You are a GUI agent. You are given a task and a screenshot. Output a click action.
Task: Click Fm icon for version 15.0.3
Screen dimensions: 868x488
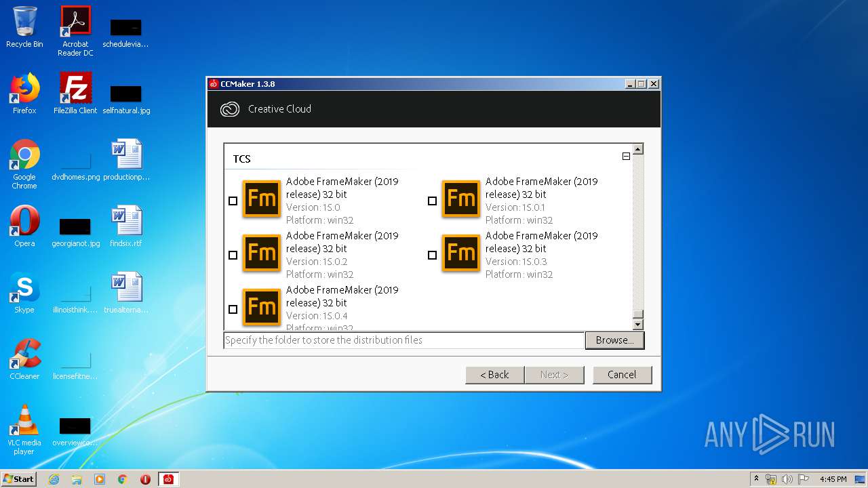461,253
